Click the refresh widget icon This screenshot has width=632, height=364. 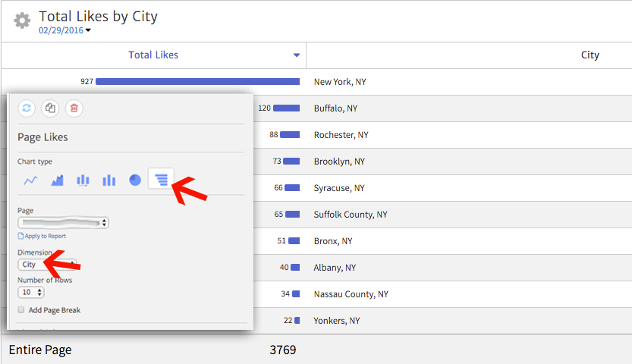tap(27, 108)
